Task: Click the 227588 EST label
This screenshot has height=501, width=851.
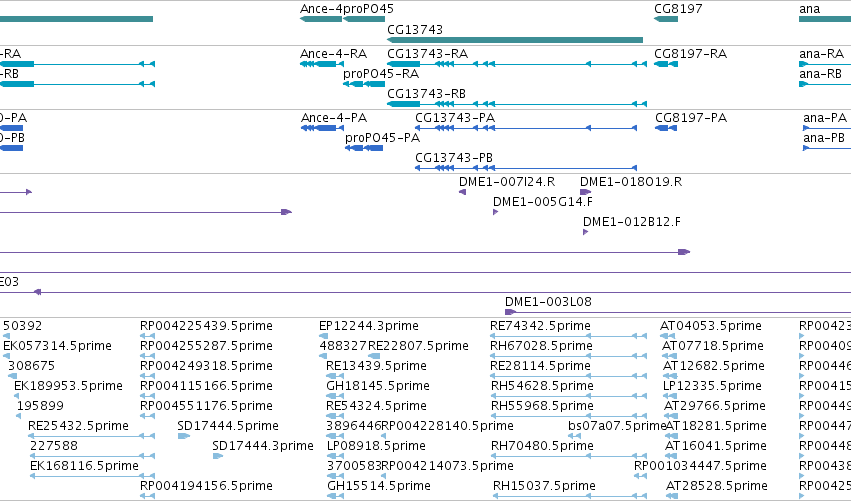Action: pos(54,446)
